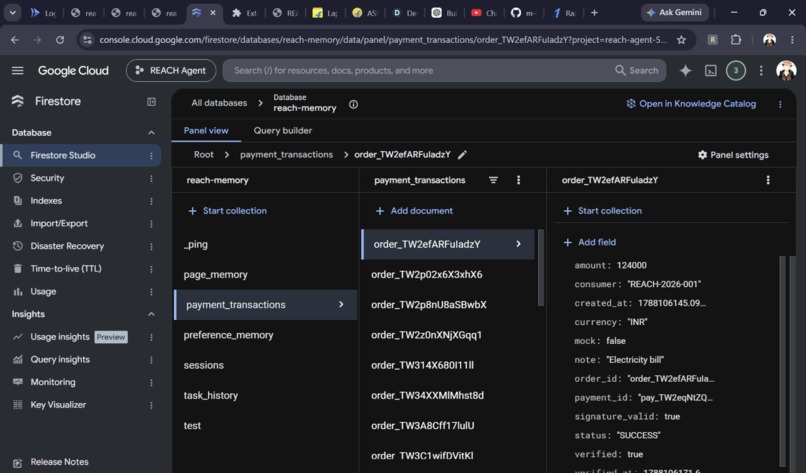
Task: Open Security page in sidebar
Action: tap(47, 178)
